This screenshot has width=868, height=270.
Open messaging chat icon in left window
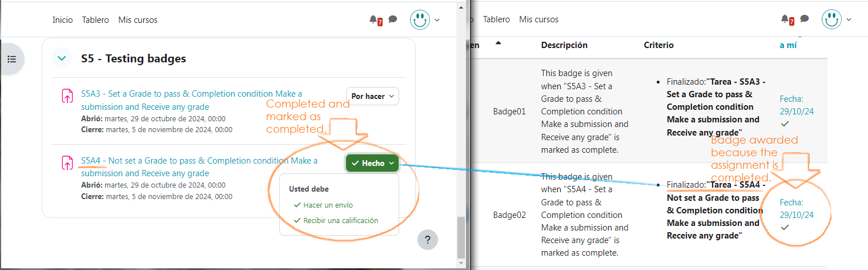tap(392, 19)
